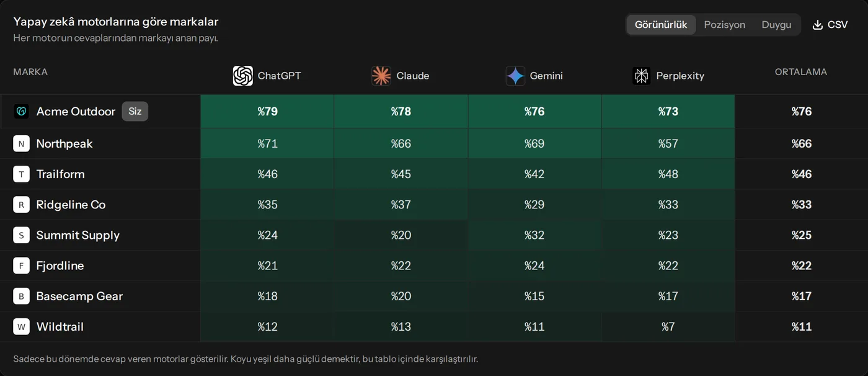Click the MARKA column header
Image resolution: width=868 pixels, height=376 pixels.
click(x=30, y=72)
